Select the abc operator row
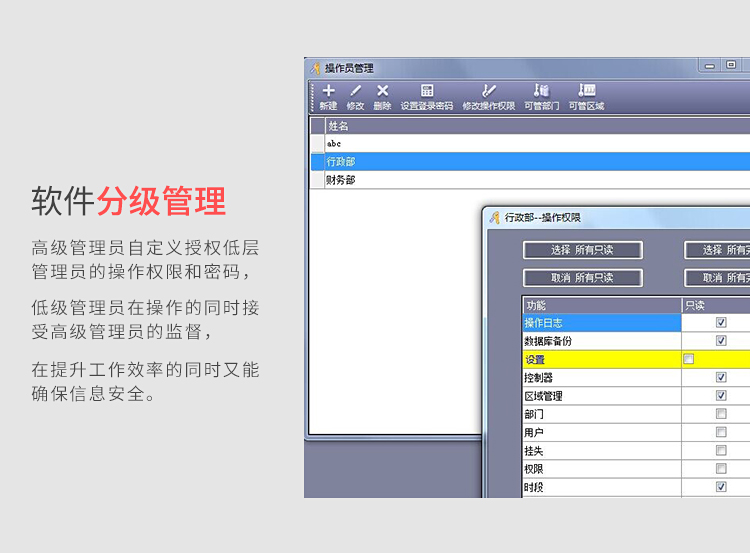The image size is (750, 553). coord(530,144)
